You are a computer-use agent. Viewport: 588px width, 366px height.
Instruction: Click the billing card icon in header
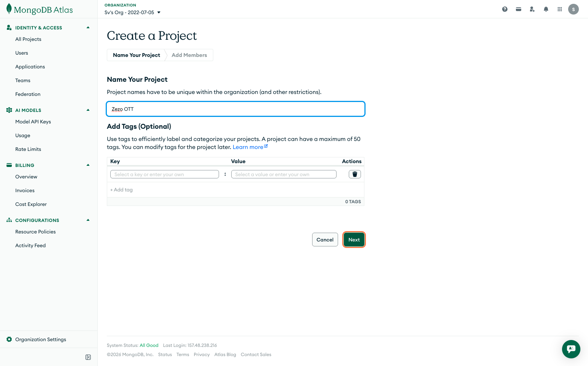coord(519,9)
